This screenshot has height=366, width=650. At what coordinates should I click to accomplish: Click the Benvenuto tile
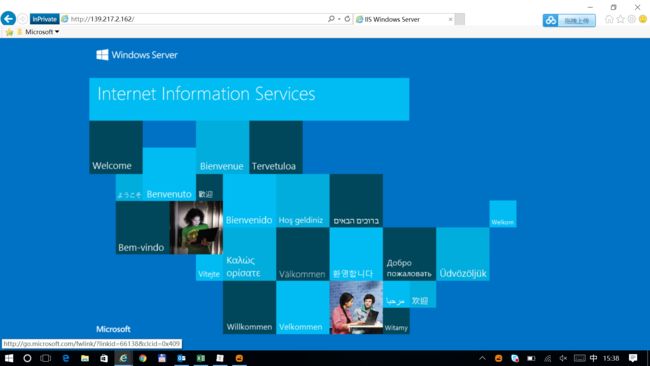[169, 174]
